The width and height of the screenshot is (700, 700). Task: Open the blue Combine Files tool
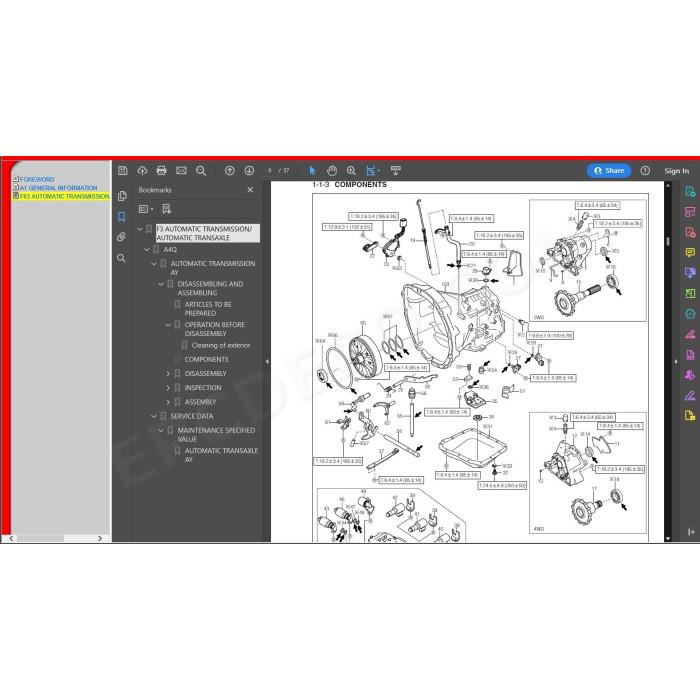690,273
